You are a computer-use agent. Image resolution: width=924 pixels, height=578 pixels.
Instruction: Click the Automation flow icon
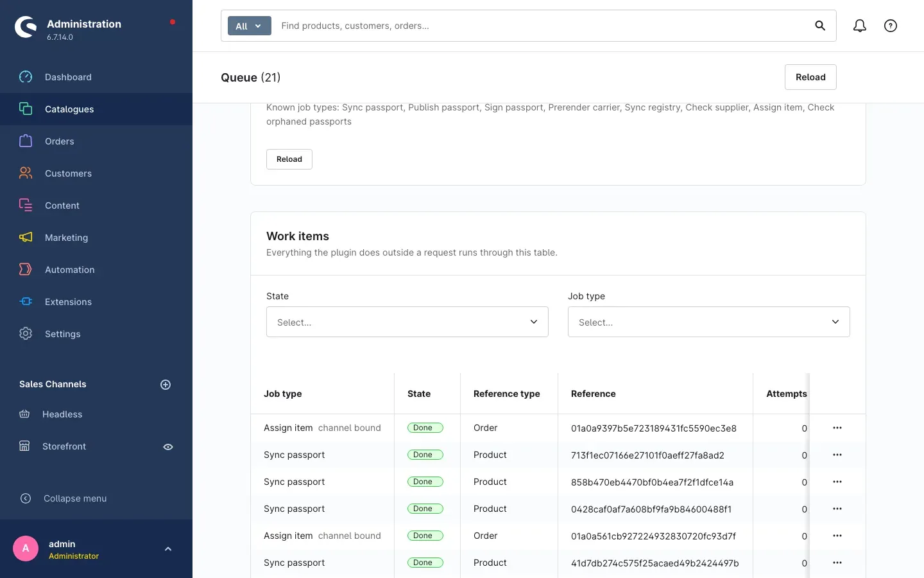[x=26, y=270]
